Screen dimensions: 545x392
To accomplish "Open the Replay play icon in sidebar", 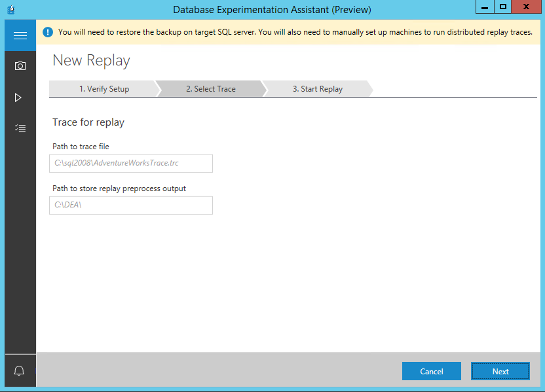I will click(18, 98).
